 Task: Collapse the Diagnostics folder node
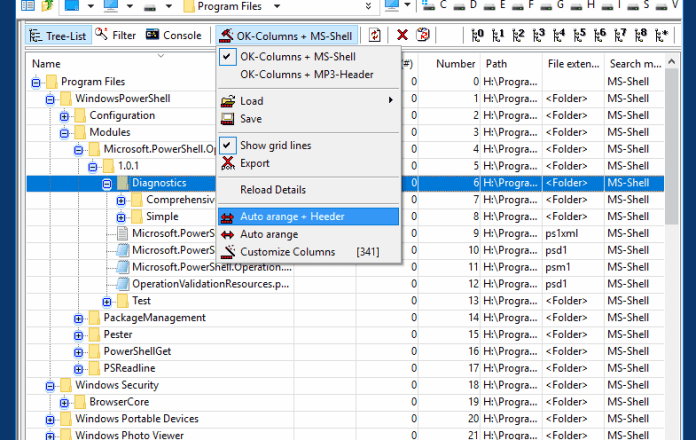pyautogui.click(x=106, y=183)
